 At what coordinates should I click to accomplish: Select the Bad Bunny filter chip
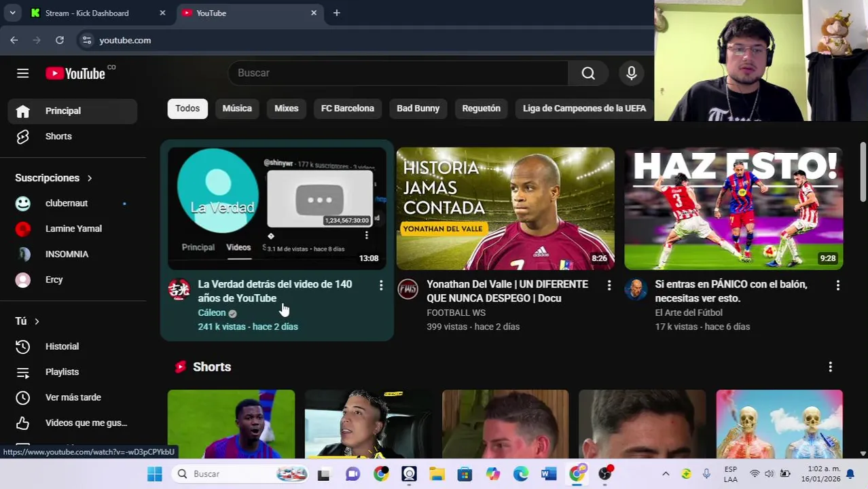418,109
